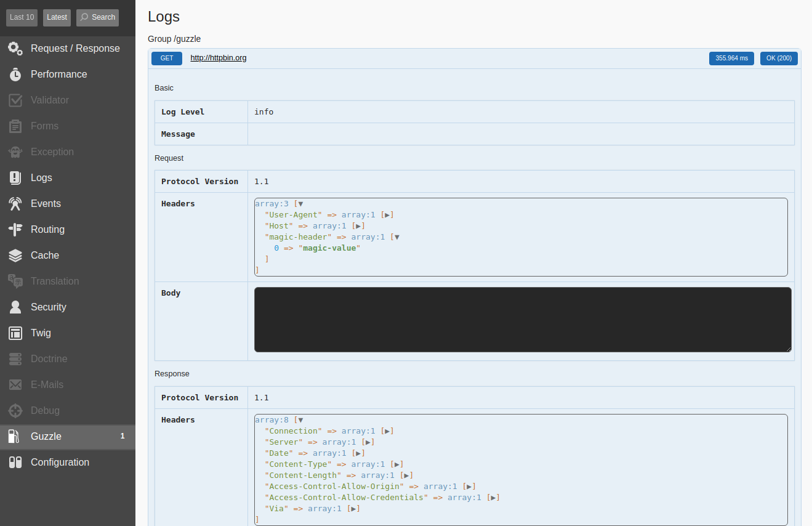The height and width of the screenshot is (526, 812).
Task: Expand the User-Agent request header array
Action: point(387,215)
